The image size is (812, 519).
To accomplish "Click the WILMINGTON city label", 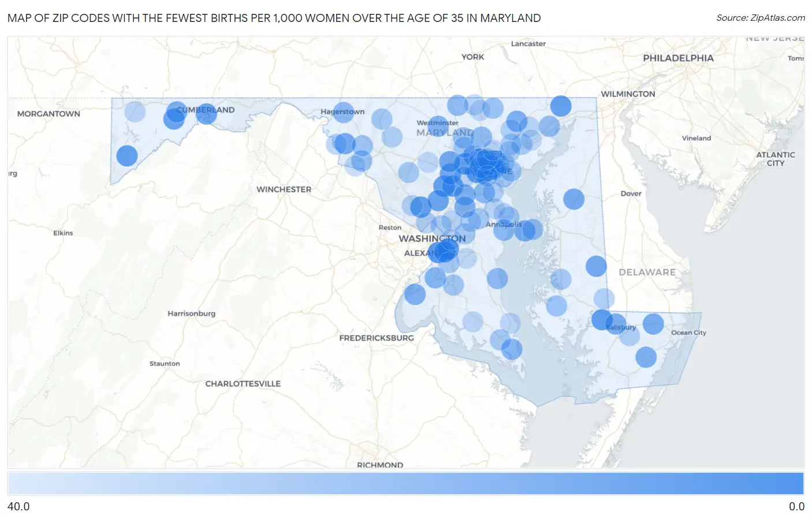I will click(628, 94).
